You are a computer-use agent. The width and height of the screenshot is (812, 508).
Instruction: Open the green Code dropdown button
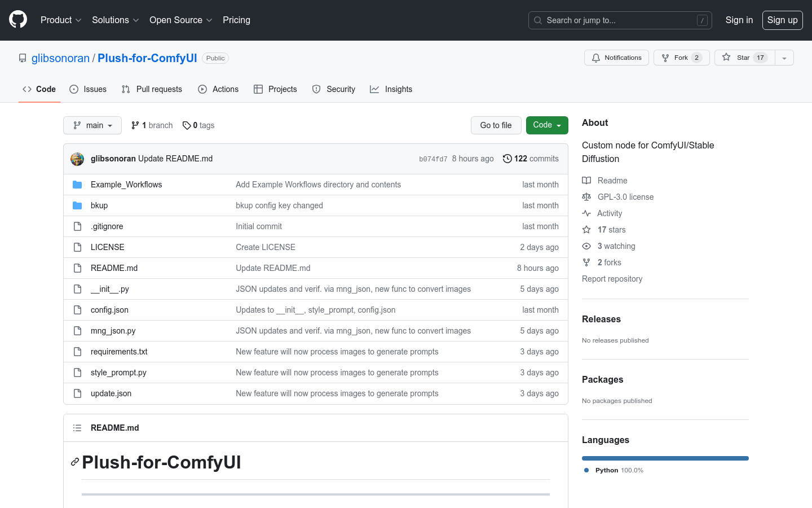click(547, 125)
